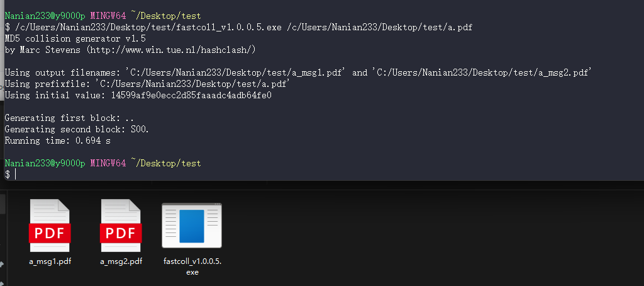The height and width of the screenshot is (286, 644).
Task: Click the "MD5 collision generator v1.5" line
Action: [x=75, y=38]
